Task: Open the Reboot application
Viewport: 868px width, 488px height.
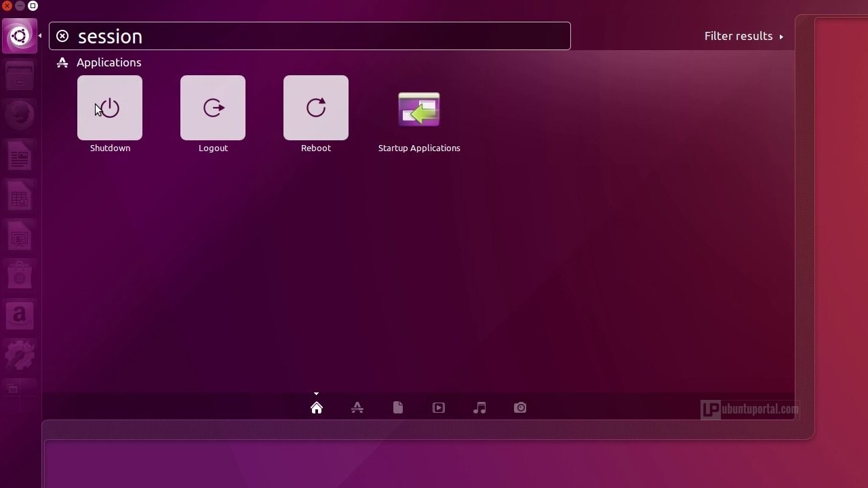Action: click(316, 108)
